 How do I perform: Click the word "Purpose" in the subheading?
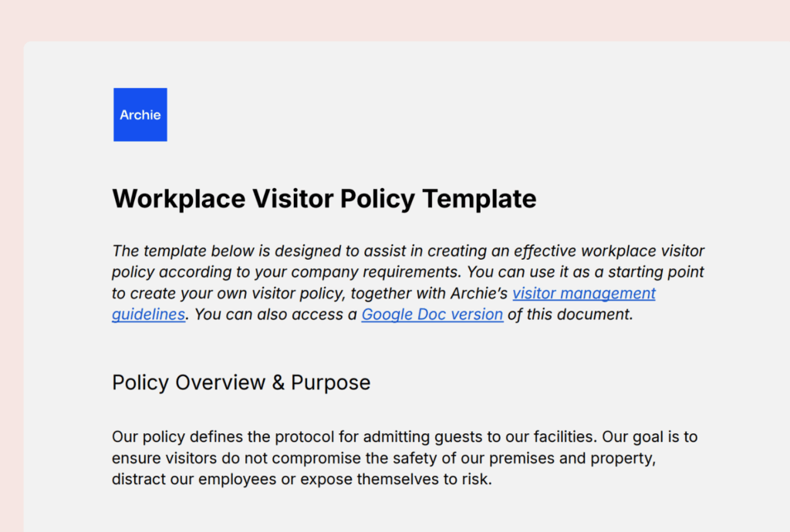pyautogui.click(x=330, y=382)
